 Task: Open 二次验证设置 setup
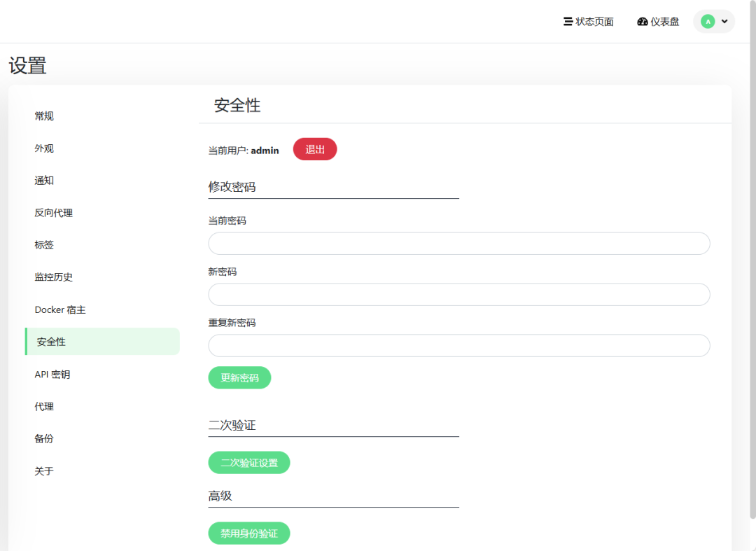click(x=249, y=463)
